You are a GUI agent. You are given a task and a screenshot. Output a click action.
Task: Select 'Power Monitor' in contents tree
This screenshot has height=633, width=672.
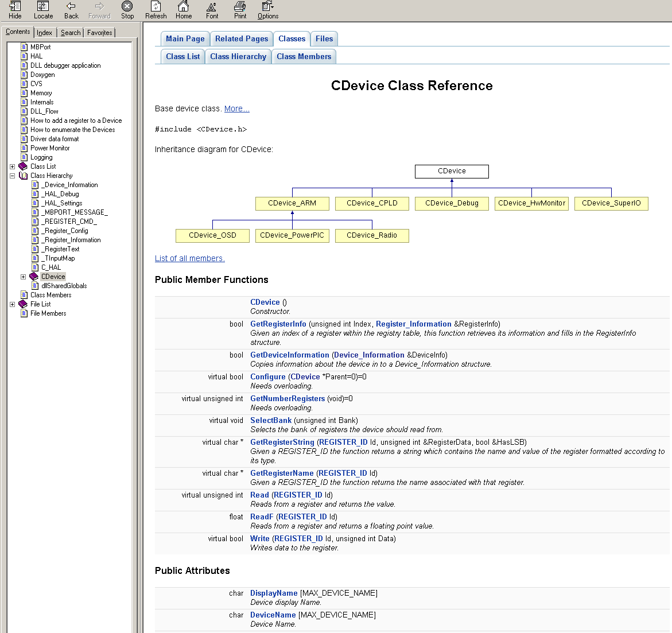click(50, 148)
